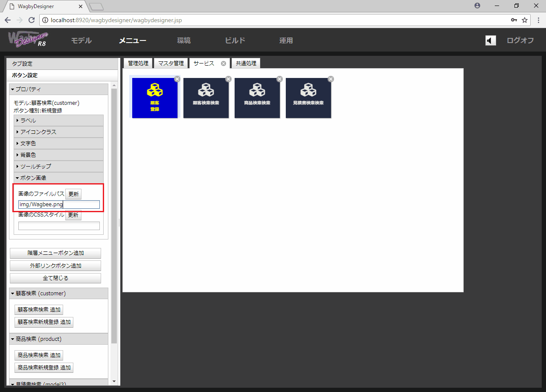Viewport: 546px width, 392px height.
Task: Expand the 文字色 section
Action: 58,144
